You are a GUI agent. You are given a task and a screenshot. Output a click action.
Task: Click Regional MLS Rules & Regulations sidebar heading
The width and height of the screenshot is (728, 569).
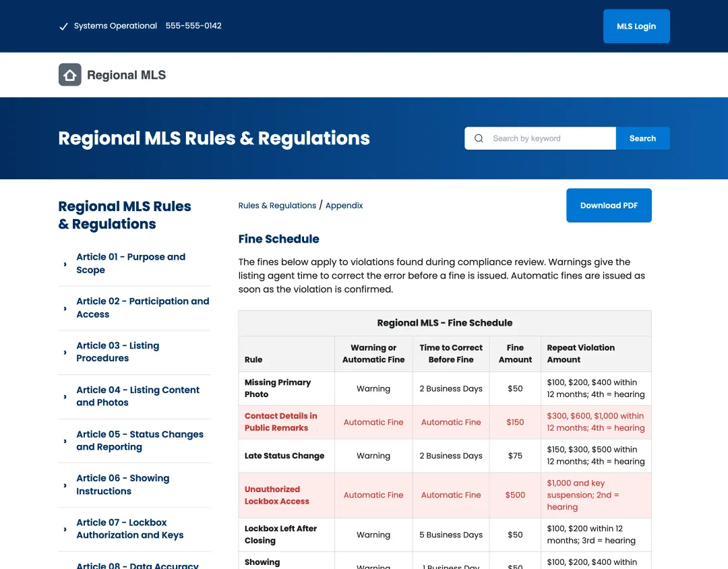tap(125, 215)
